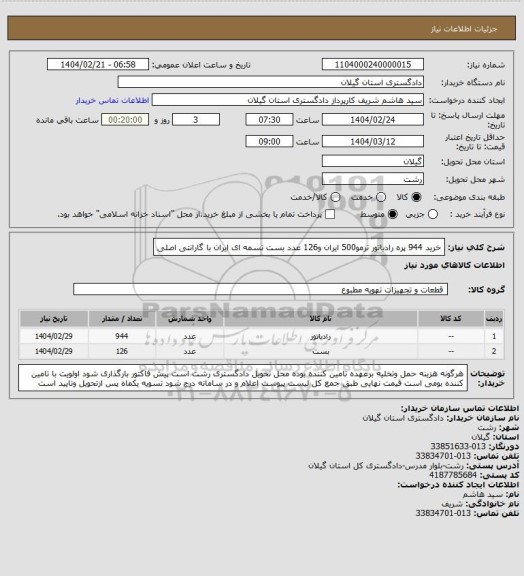Select the متوسط purchase type radio
The image size is (524, 576).
[393, 214]
